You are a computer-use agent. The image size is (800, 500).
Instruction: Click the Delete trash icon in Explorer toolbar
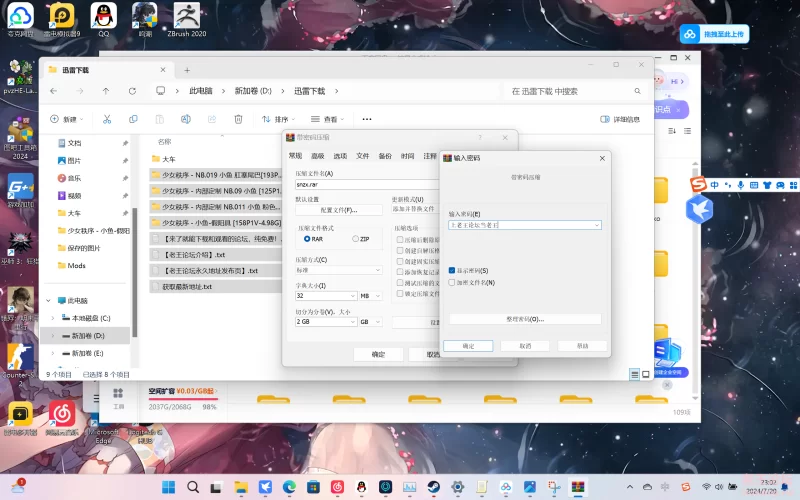pos(238,119)
